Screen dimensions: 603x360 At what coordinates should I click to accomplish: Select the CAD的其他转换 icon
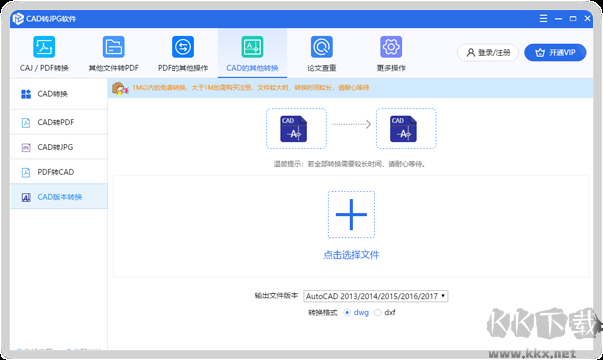click(252, 47)
